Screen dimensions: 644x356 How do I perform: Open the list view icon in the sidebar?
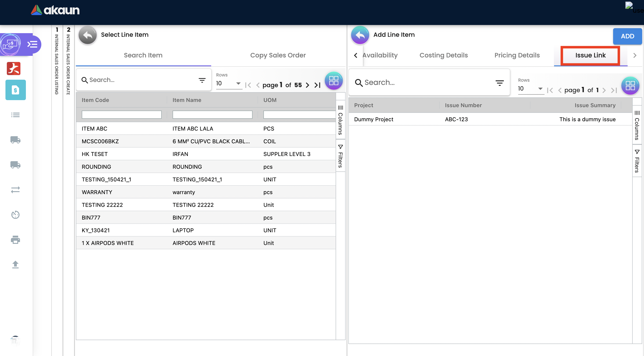tap(15, 115)
